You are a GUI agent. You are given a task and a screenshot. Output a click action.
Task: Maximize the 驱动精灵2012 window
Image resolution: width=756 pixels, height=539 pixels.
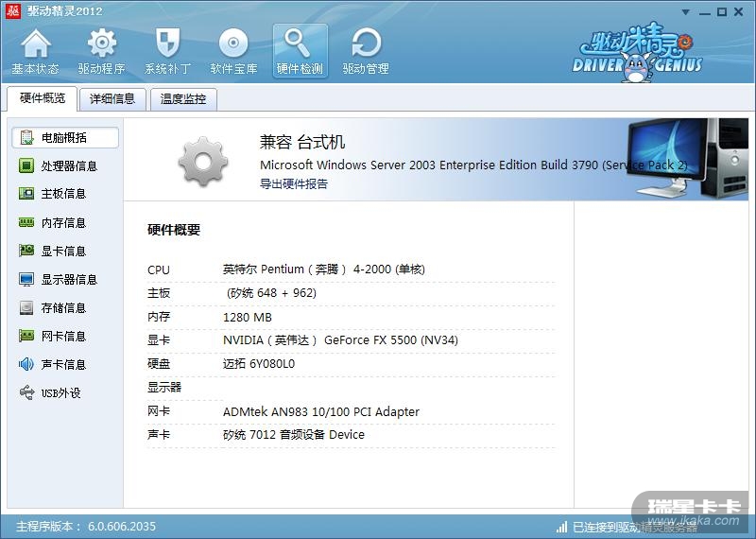coord(722,12)
